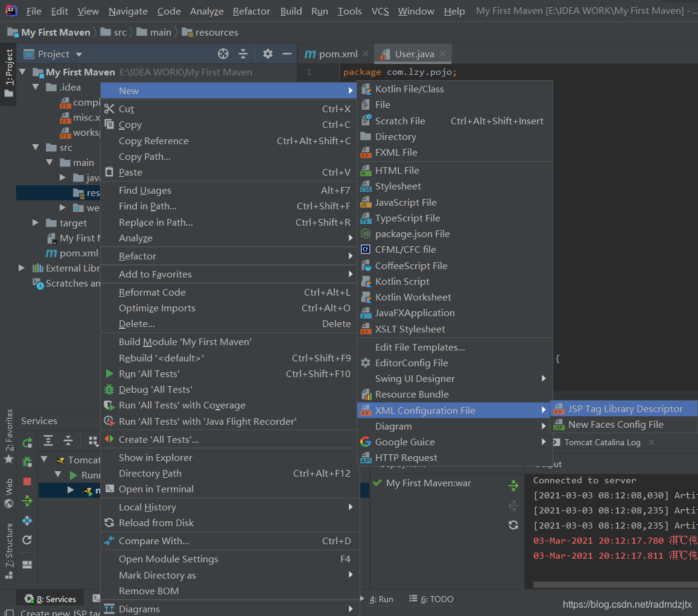Expand the Diagram submenu

(x=454, y=427)
